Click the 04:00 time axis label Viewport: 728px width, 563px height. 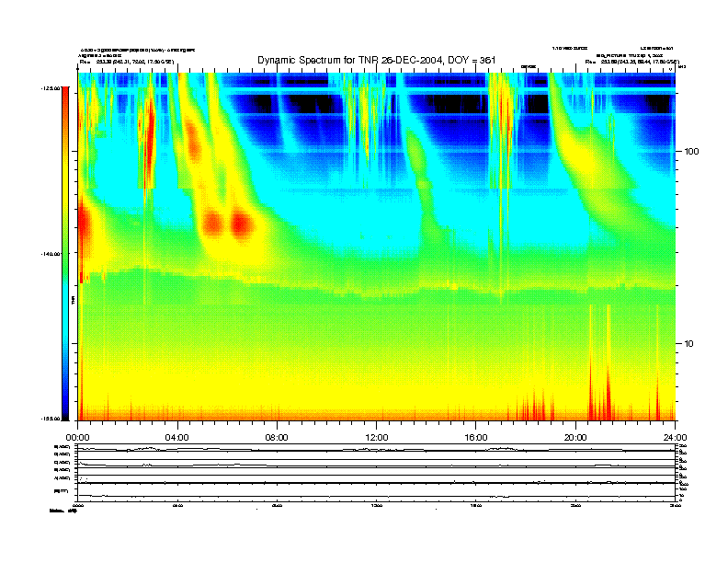[x=177, y=438]
